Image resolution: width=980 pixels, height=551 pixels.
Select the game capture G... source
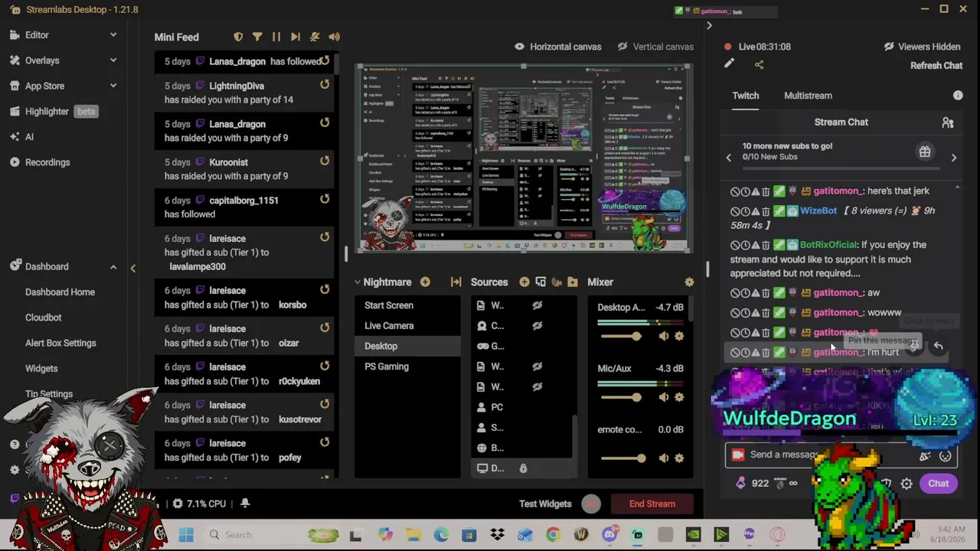pos(522,346)
